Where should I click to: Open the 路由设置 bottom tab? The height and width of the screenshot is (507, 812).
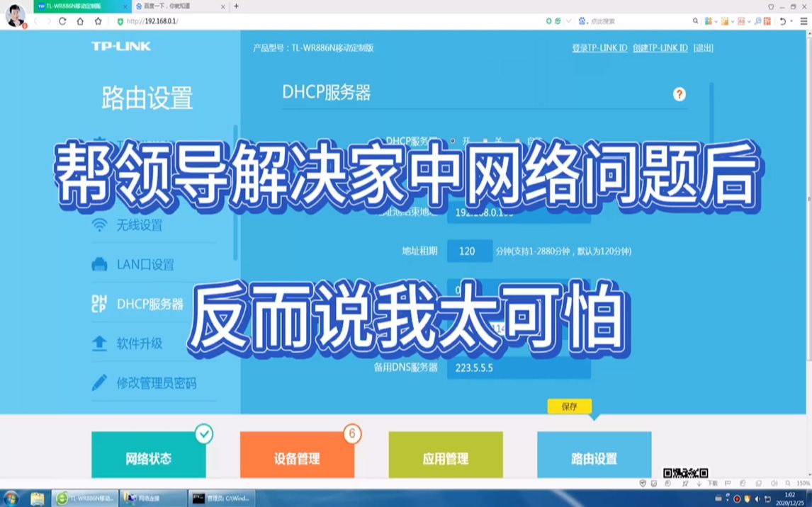pos(594,455)
